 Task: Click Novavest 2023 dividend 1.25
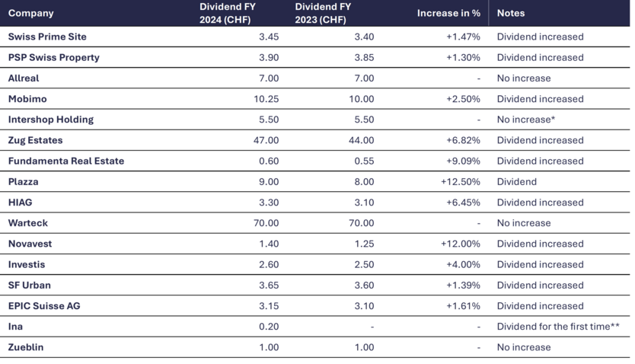click(364, 244)
